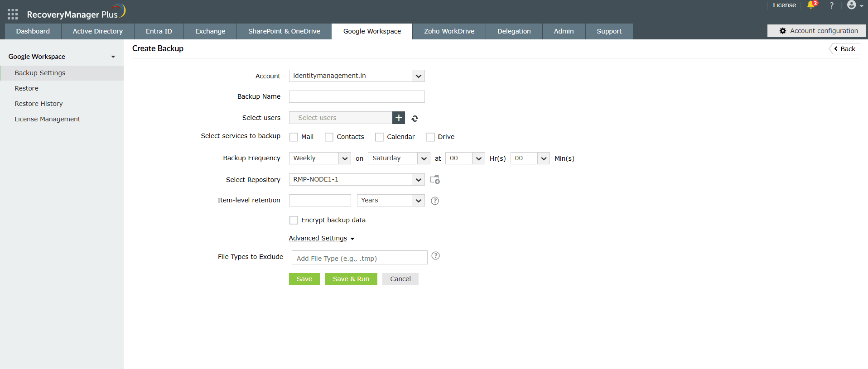
Task: Tick Encrypt backup data checkbox
Action: tap(294, 220)
